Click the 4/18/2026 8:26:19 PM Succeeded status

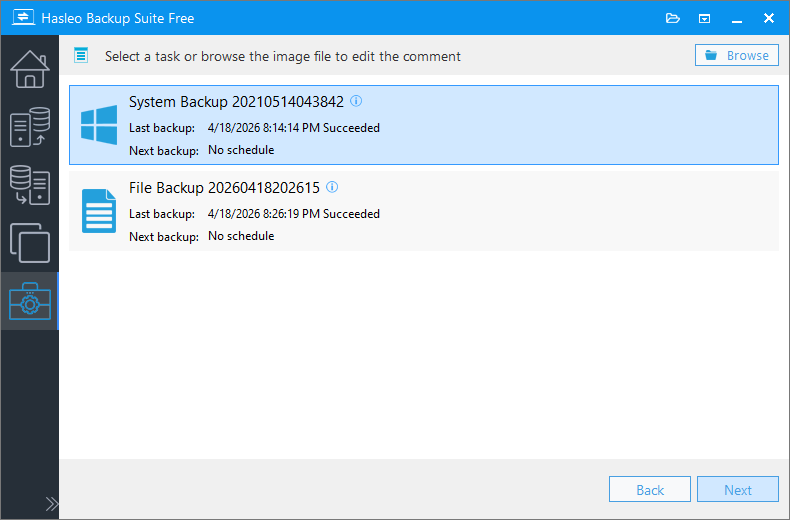294,214
